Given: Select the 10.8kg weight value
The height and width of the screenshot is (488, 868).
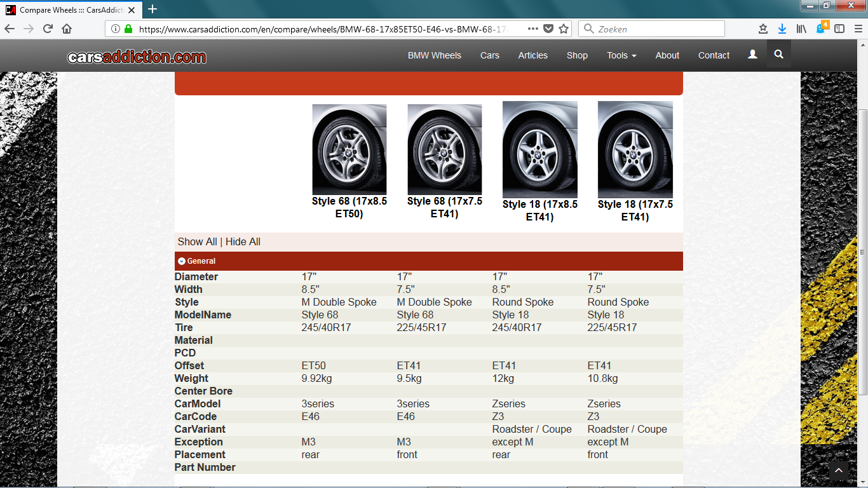Looking at the screenshot, I should click(603, 378).
